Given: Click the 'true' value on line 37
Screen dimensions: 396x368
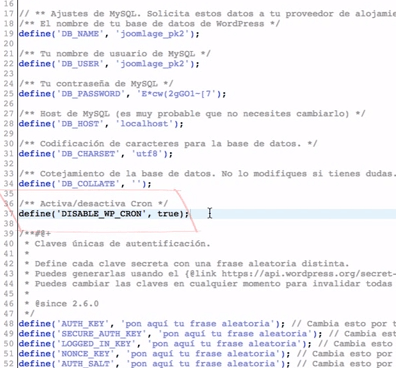Looking at the screenshot, I should [168, 214].
